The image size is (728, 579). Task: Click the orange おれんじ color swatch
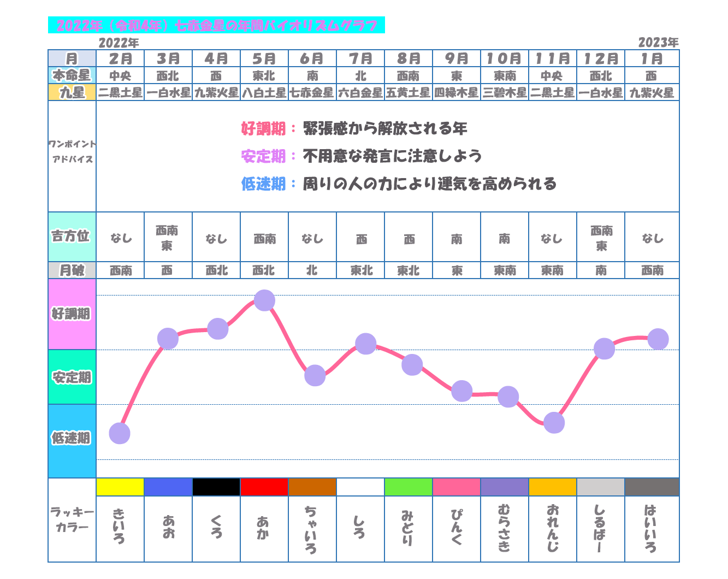[553, 487]
